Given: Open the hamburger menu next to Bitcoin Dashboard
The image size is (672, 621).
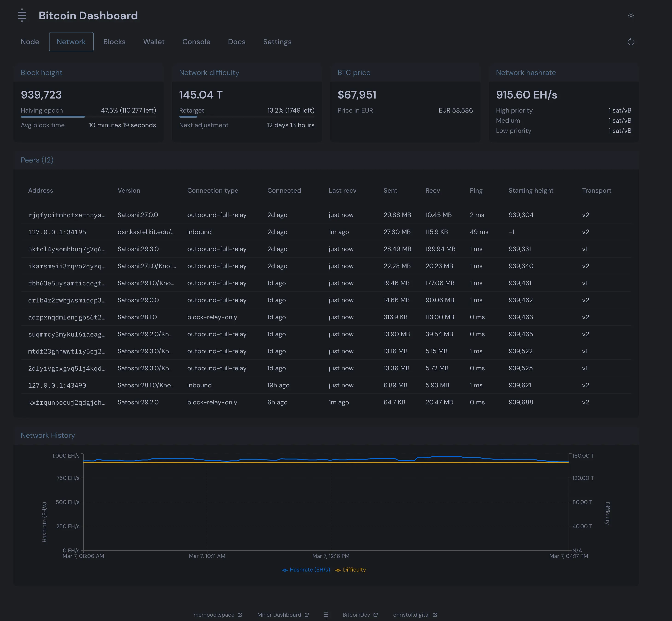Looking at the screenshot, I should 22,15.
